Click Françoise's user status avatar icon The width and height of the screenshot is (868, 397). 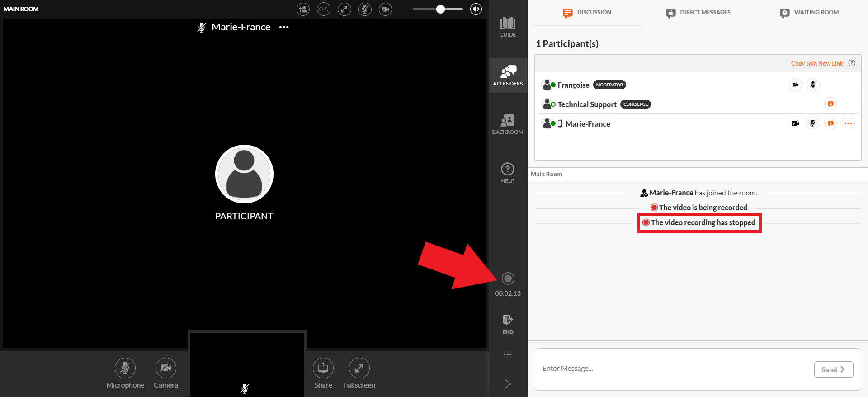548,85
